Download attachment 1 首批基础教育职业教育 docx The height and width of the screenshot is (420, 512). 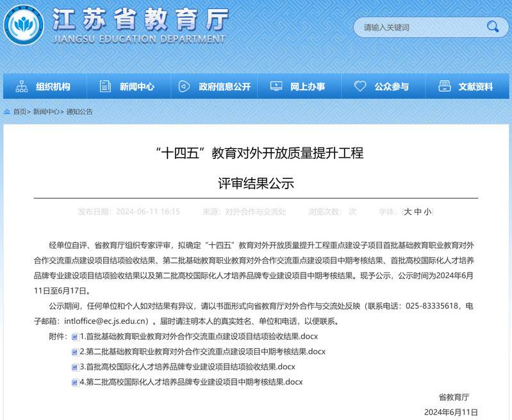coord(199,337)
